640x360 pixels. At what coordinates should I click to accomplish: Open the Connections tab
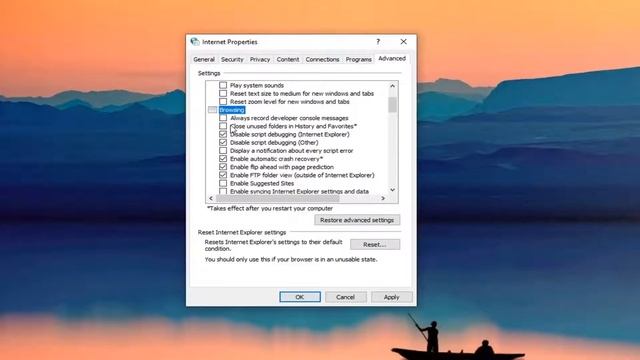click(322, 59)
